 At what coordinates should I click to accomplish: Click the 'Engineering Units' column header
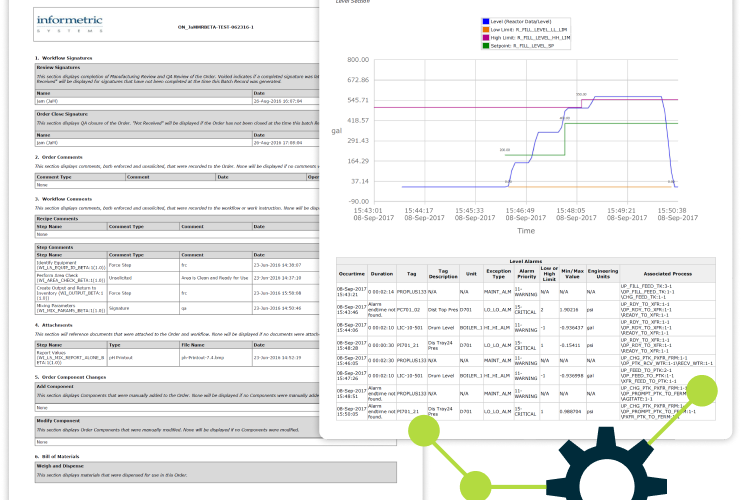603,274
